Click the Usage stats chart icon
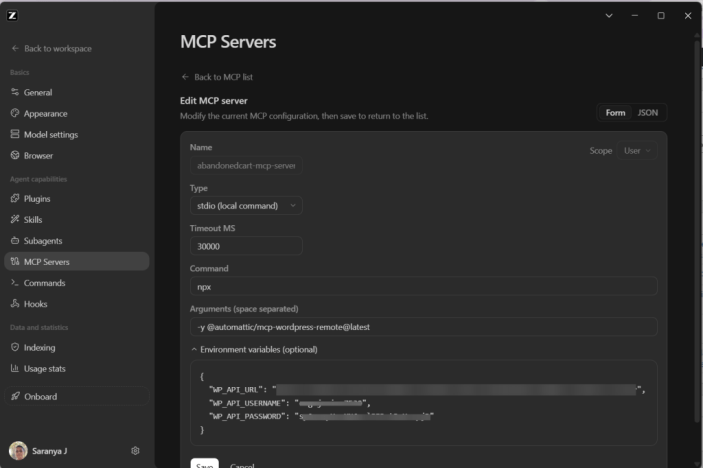The image size is (703, 468). coord(15,368)
